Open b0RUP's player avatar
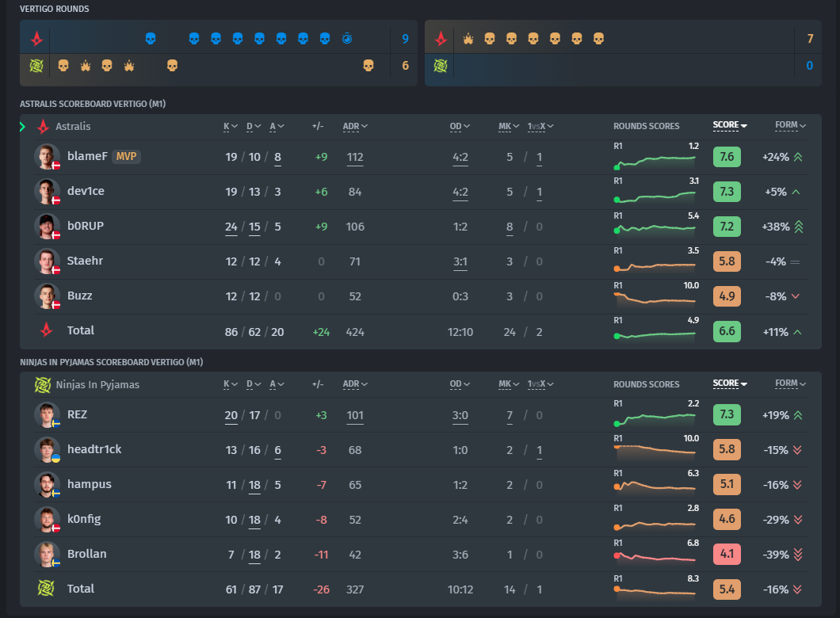Image resolution: width=840 pixels, height=618 pixels. click(47, 226)
